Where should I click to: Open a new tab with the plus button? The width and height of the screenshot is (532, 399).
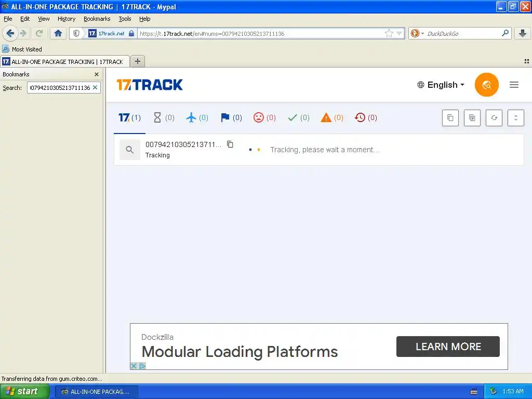[137, 61]
